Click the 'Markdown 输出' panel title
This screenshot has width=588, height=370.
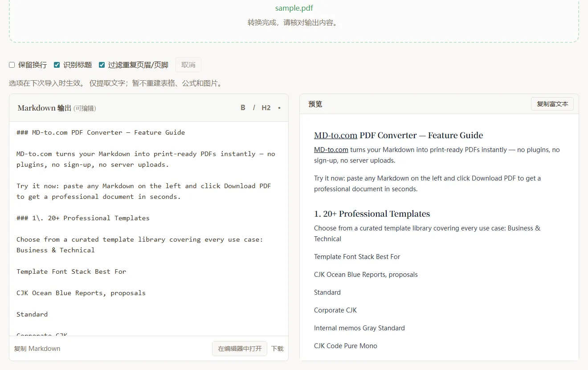(45, 108)
